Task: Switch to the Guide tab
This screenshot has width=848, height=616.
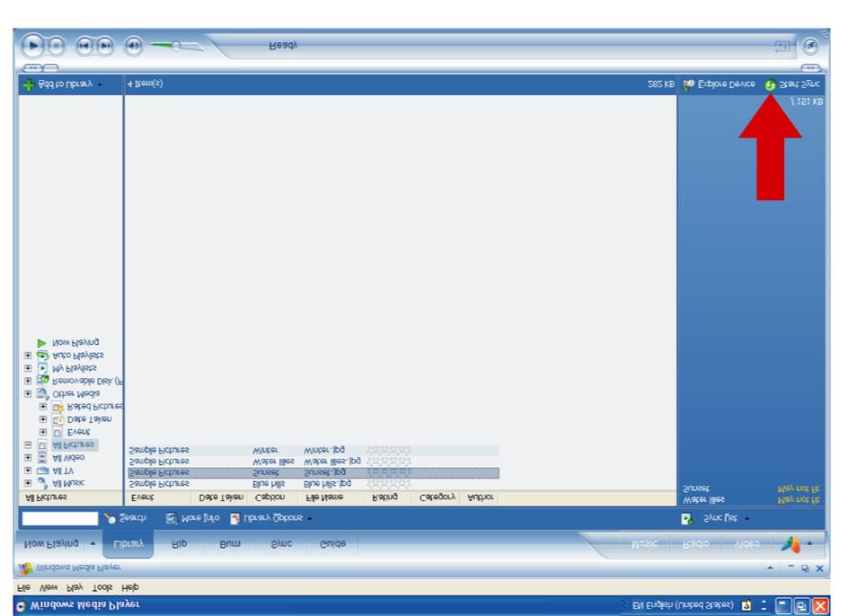Action: click(x=332, y=543)
